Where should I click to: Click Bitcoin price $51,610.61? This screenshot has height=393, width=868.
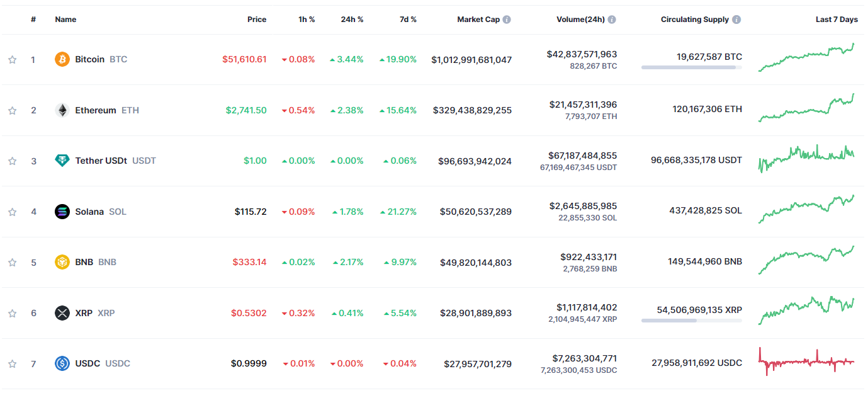tap(244, 59)
